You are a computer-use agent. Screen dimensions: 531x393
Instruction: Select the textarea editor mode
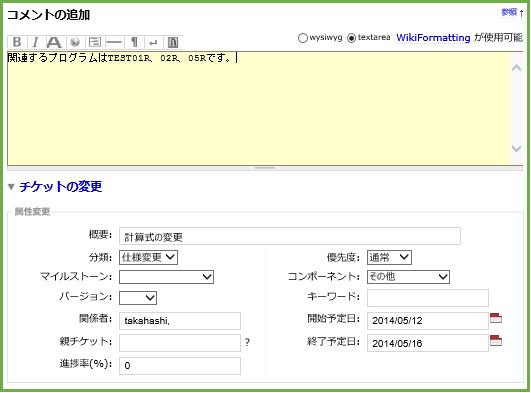click(352, 38)
